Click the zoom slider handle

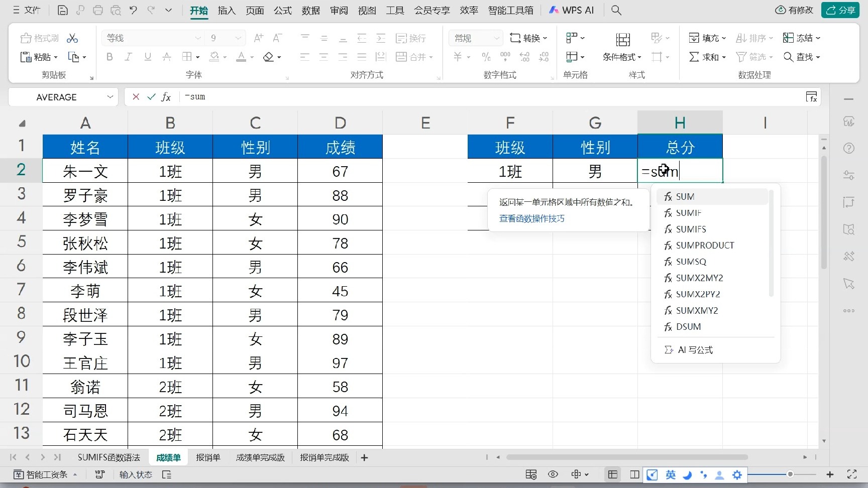790,474
